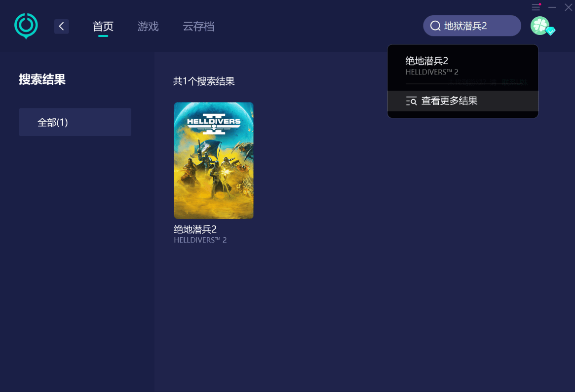Click the 绝地潜兵2 title under cover
Screen dimensions: 575x392
[x=195, y=229]
